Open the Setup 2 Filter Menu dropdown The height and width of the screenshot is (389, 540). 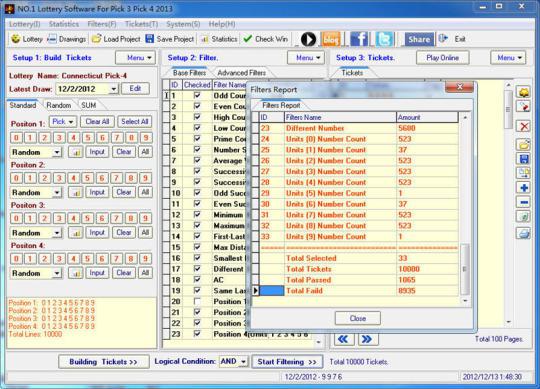click(x=305, y=58)
